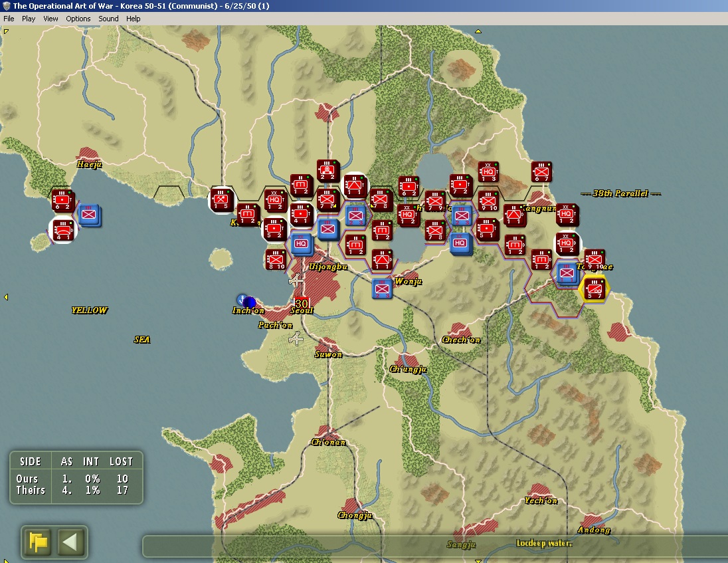The width and height of the screenshot is (728, 563).
Task: Select the blue infantry beside the Wonju label
Action: pos(382,288)
